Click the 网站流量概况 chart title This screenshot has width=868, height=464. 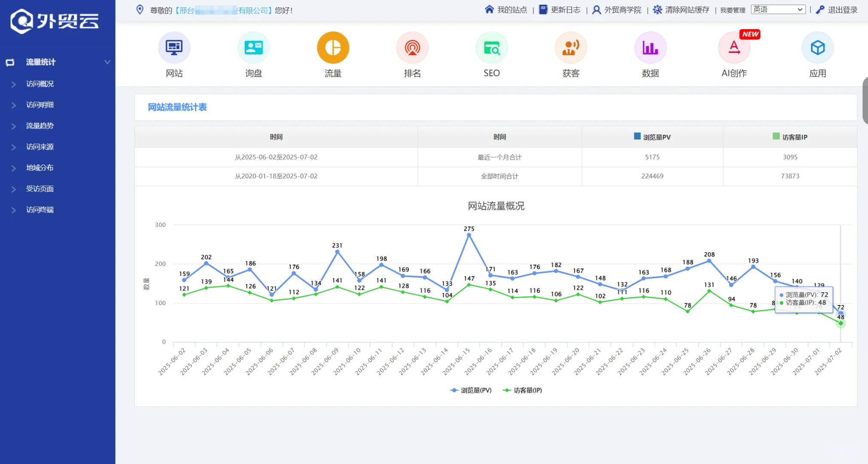point(496,206)
